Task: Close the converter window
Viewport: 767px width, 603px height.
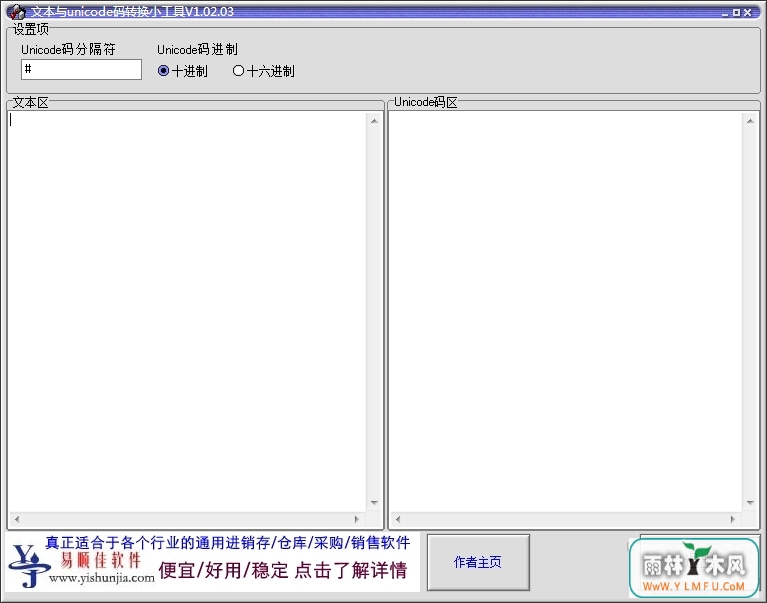Action: coord(747,13)
